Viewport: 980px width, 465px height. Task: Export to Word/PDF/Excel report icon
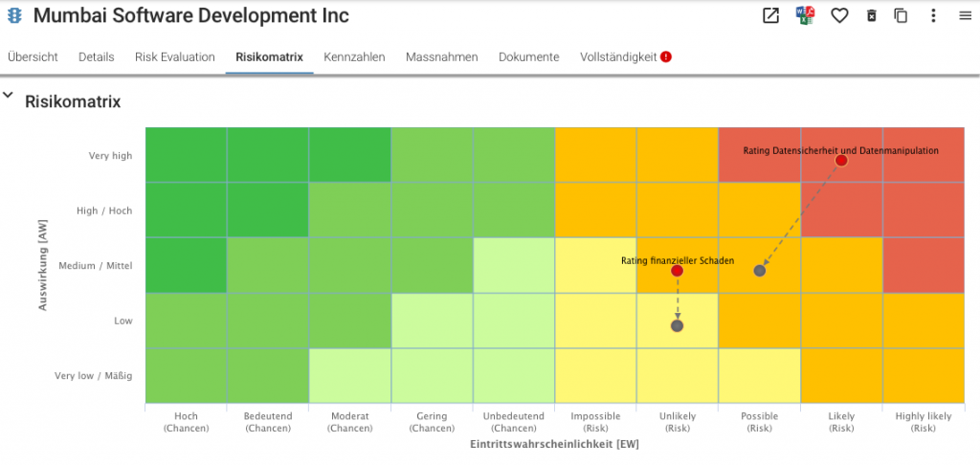coord(804,15)
